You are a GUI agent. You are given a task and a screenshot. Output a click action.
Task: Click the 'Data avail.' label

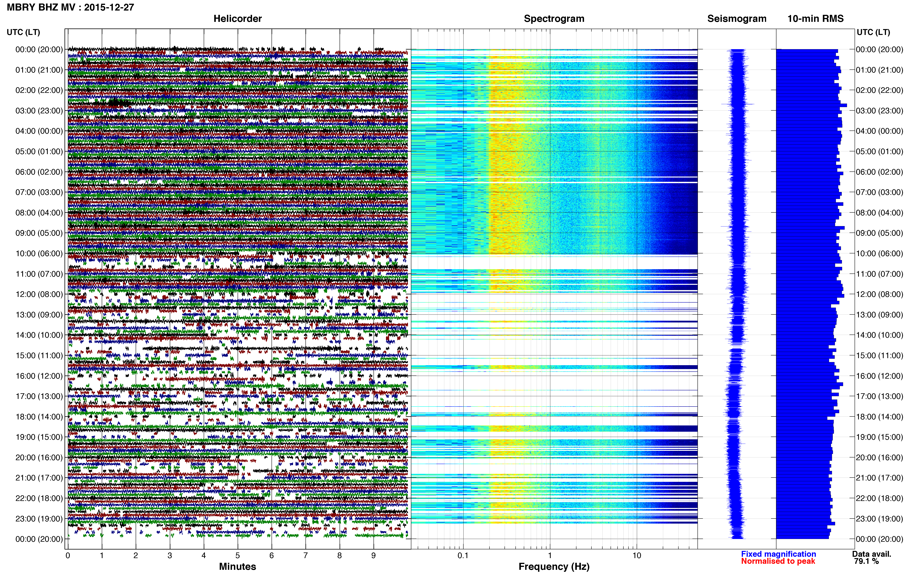[871, 554]
